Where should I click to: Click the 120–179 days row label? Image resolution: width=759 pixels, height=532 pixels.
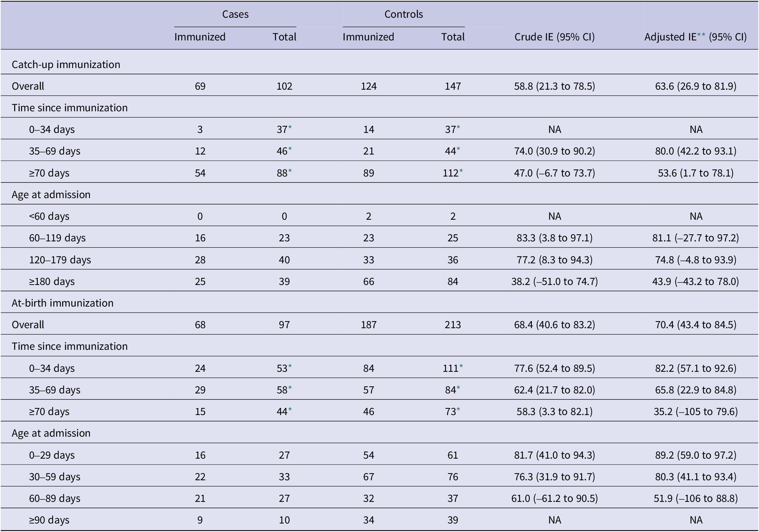click(60, 260)
